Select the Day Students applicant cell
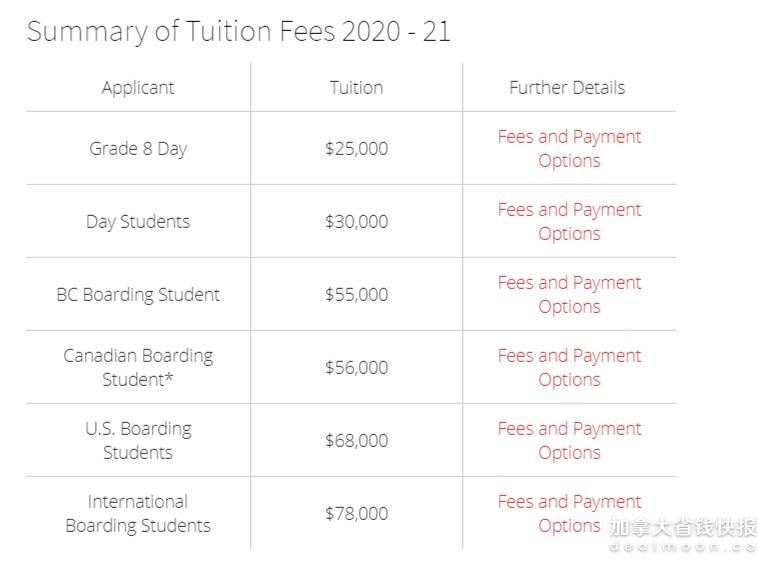Screen dimensions: 758x565 point(138,221)
